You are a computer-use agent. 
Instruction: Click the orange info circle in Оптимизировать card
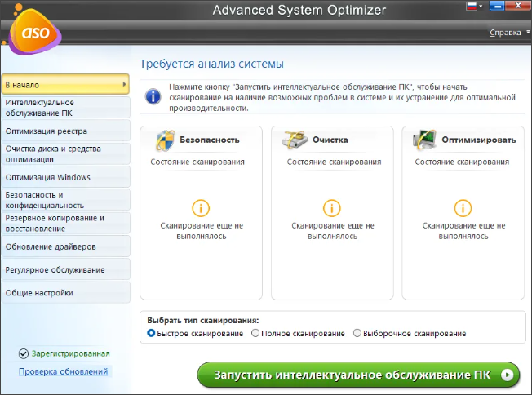point(463,208)
